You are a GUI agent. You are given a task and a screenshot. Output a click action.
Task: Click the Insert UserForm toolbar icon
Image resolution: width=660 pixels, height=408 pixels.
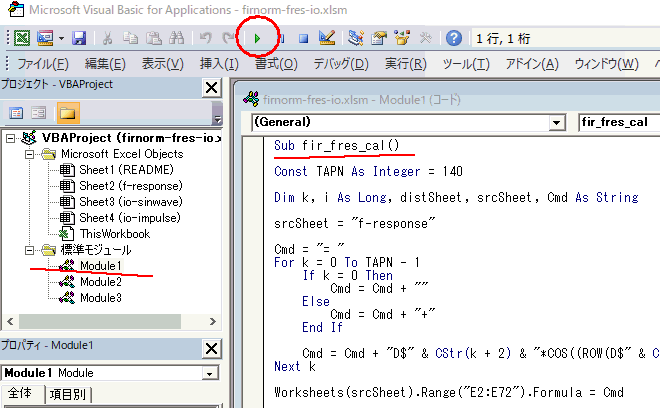point(45,38)
